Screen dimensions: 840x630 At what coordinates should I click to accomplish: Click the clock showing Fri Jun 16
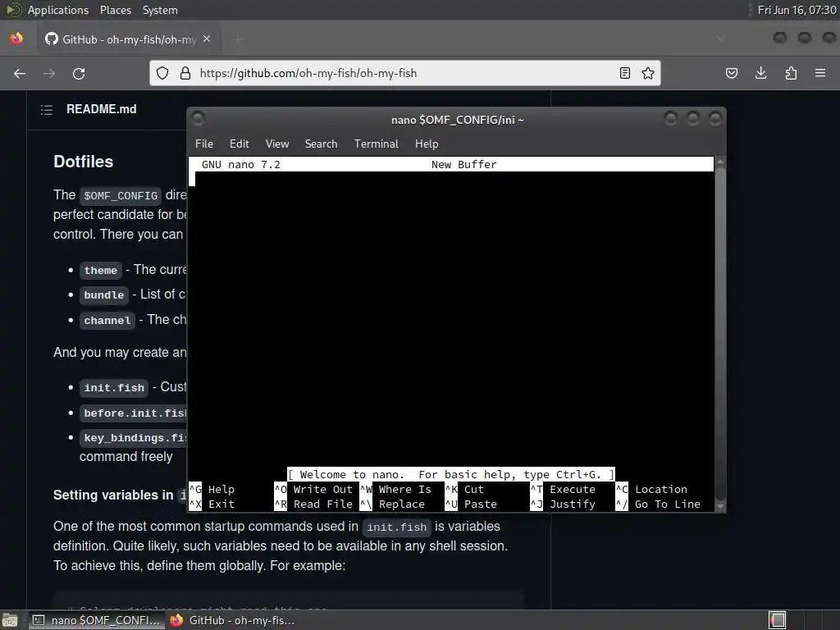click(x=797, y=10)
